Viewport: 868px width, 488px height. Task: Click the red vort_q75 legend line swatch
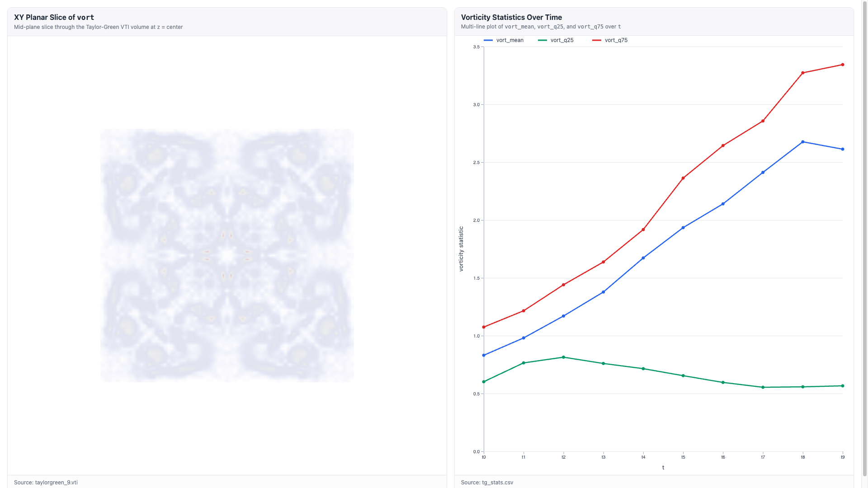[597, 40]
